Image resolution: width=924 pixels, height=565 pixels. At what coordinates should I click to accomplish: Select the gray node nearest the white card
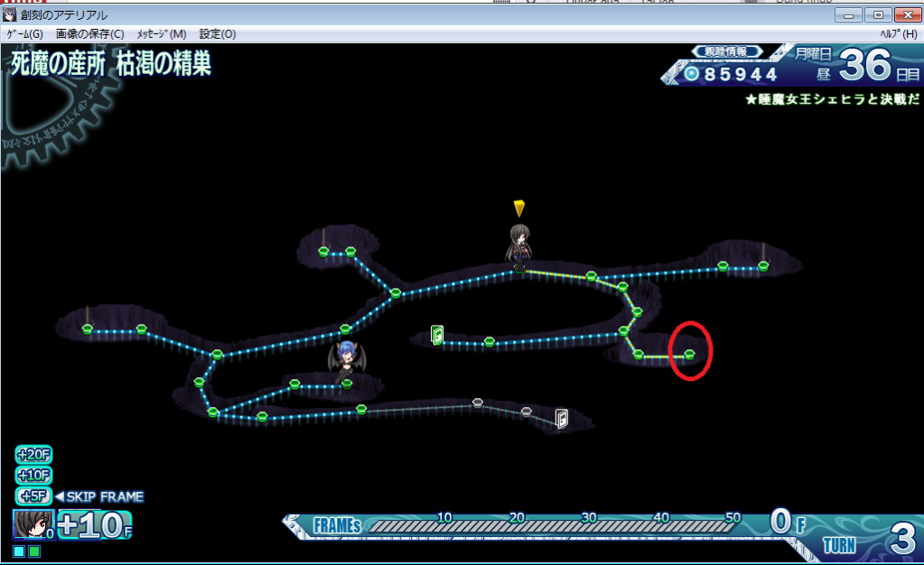tap(527, 412)
